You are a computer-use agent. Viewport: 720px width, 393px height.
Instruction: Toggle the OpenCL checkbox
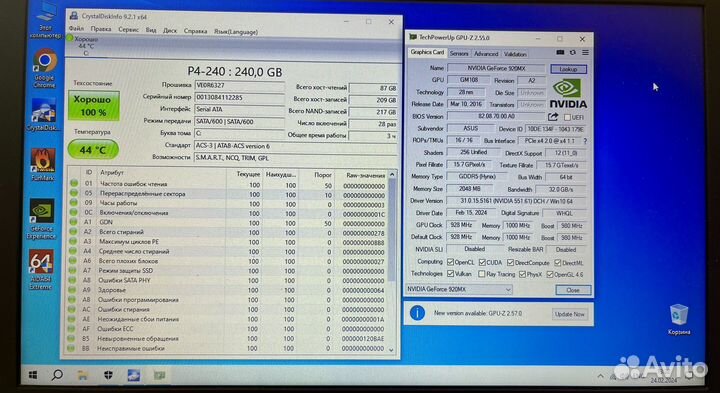[x=450, y=262]
